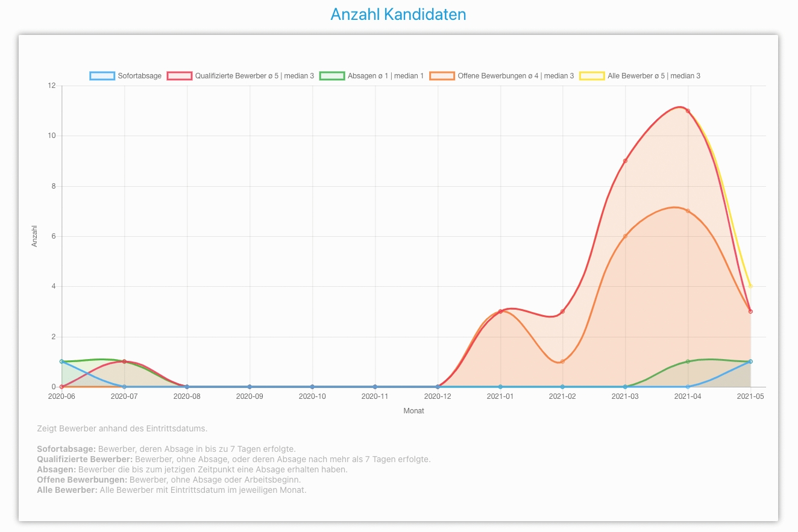The width and height of the screenshot is (798, 532).
Task: Click the yellow data point at 2021-05
Action: [x=750, y=286]
